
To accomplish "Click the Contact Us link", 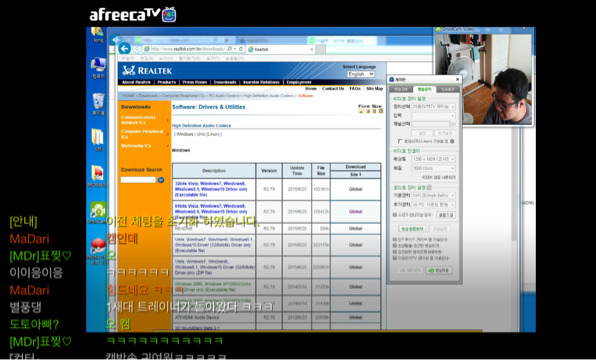I will coord(333,89).
